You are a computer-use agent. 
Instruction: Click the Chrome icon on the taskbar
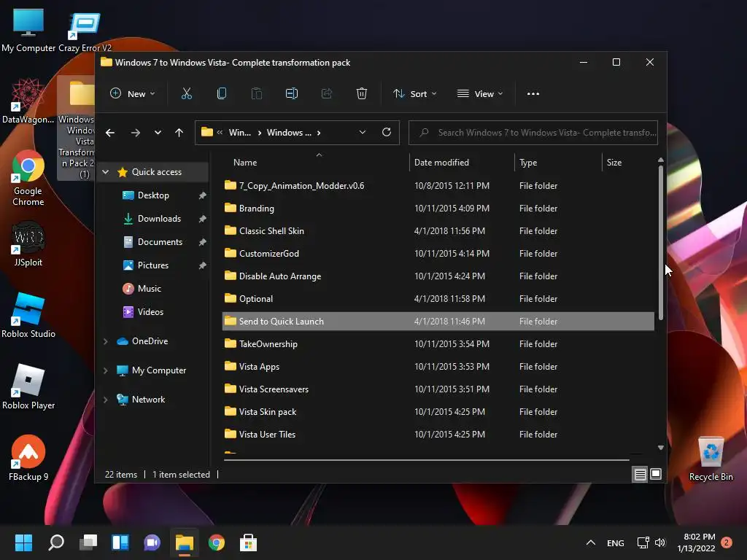pos(216,542)
